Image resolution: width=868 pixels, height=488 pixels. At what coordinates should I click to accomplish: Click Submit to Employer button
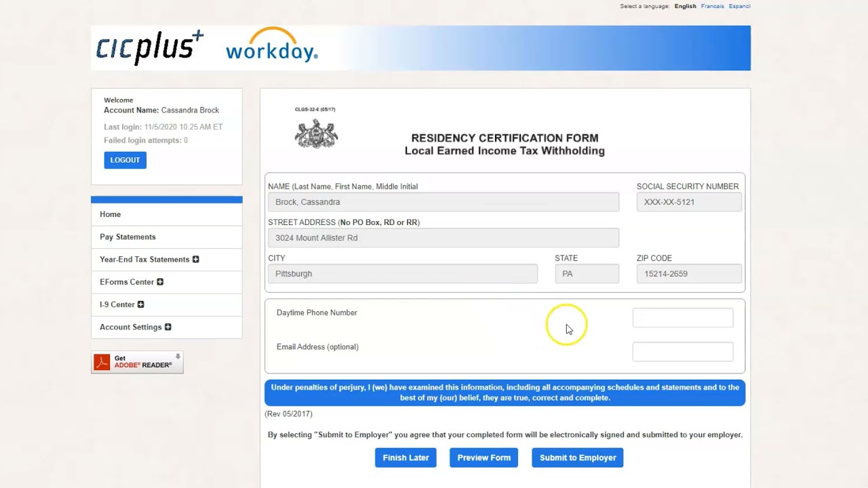pyautogui.click(x=578, y=457)
